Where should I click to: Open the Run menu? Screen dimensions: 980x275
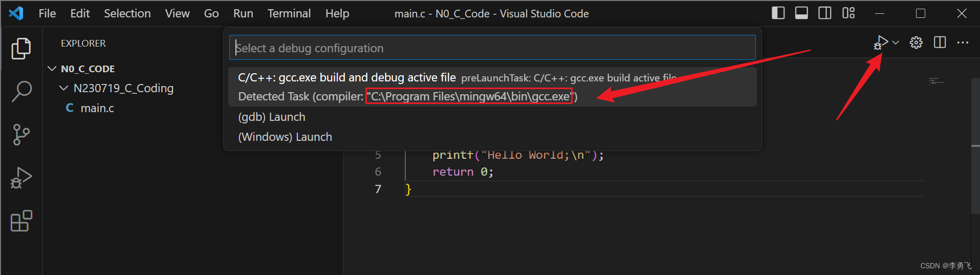(x=243, y=13)
